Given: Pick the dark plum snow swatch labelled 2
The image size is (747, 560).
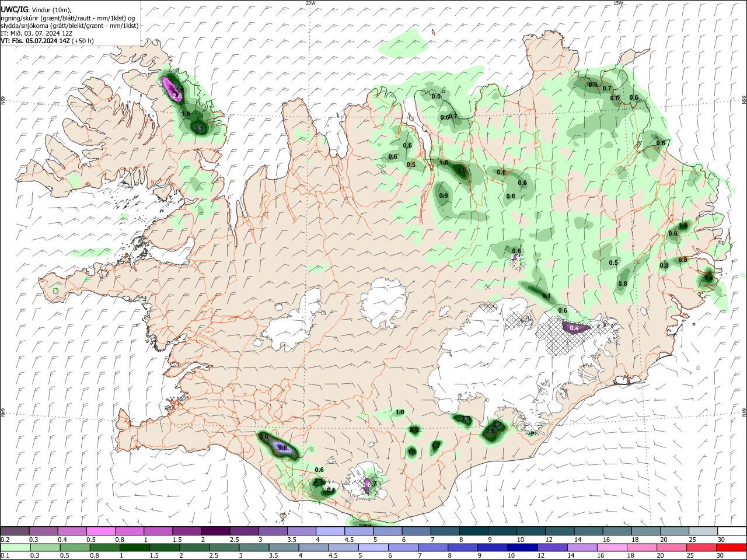Looking at the screenshot, I should 215,531.
